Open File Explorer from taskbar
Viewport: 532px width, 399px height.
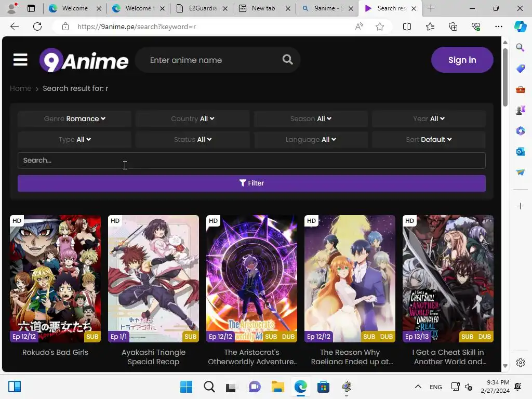[278, 387]
